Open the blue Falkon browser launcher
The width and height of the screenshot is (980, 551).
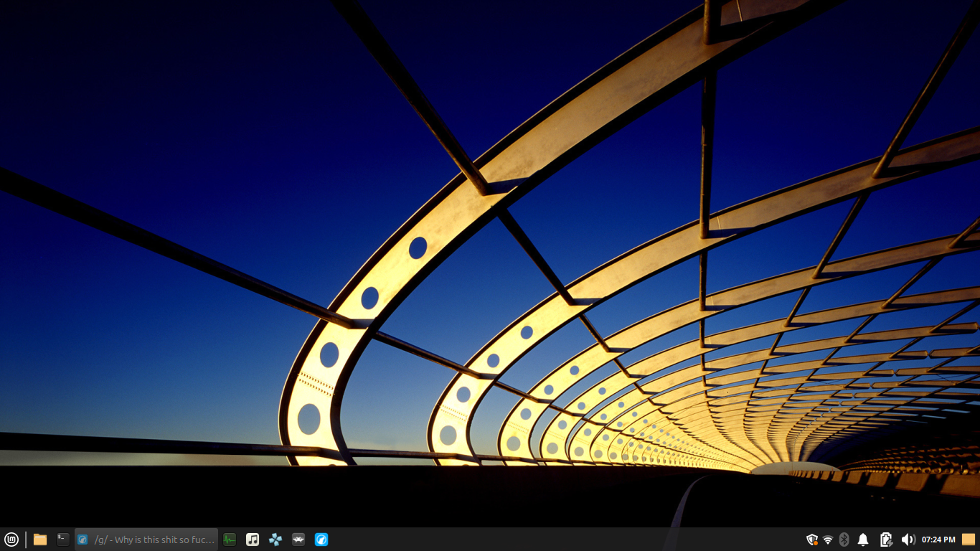pos(321,540)
